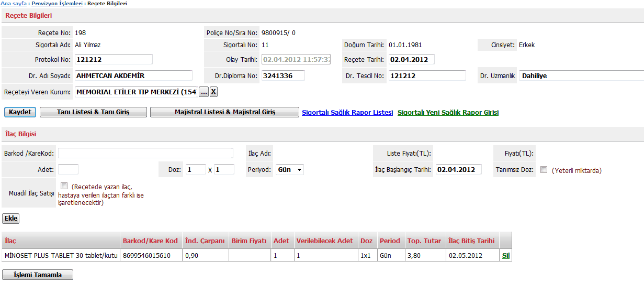
Task: Clear institution with the X button
Action: pyautogui.click(x=213, y=92)
